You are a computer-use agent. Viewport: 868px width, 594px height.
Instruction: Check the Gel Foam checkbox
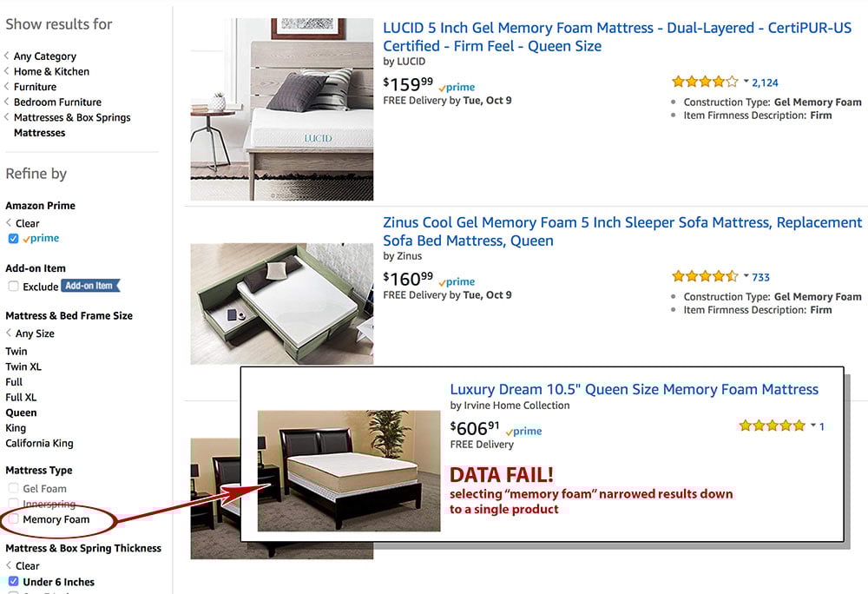click(13, 488)
